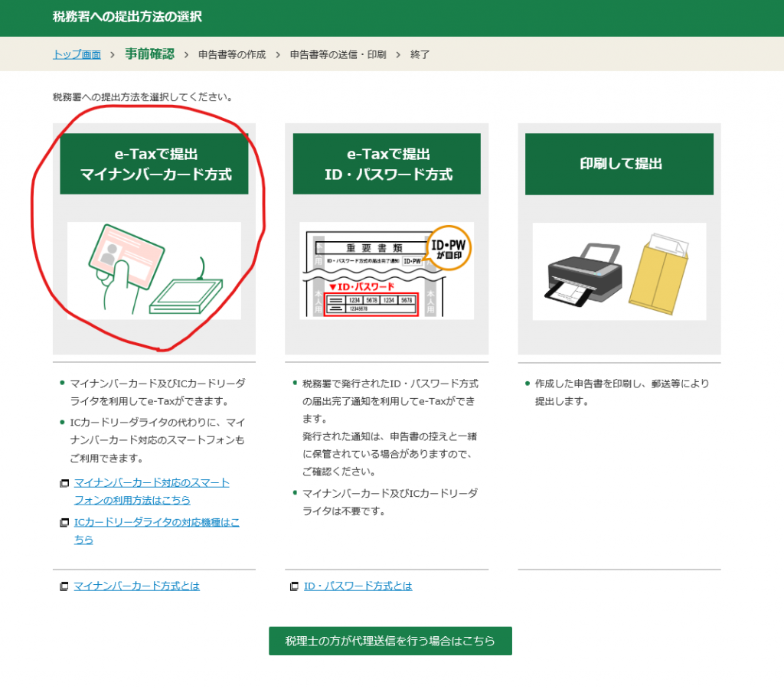Click the 税務署への提出方法の選択 page heading
This screenshot has width=784, height=689.
(127, 17)
